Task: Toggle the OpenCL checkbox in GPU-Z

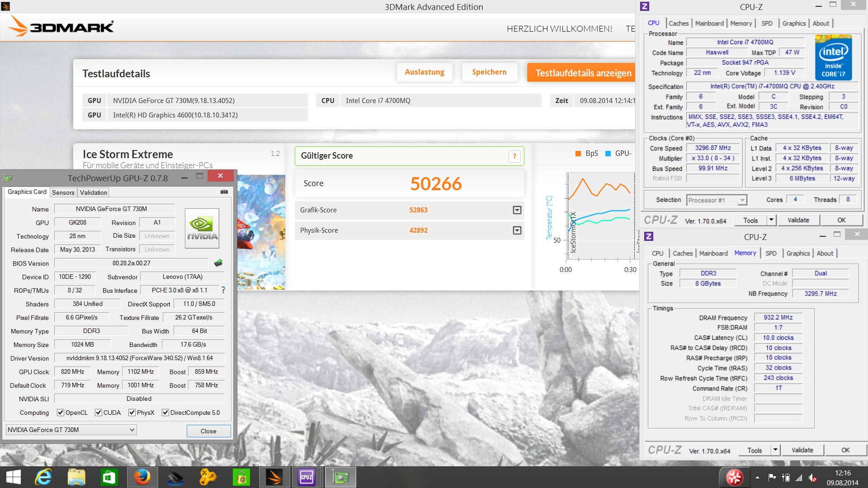Action: [x=60, y=413]
